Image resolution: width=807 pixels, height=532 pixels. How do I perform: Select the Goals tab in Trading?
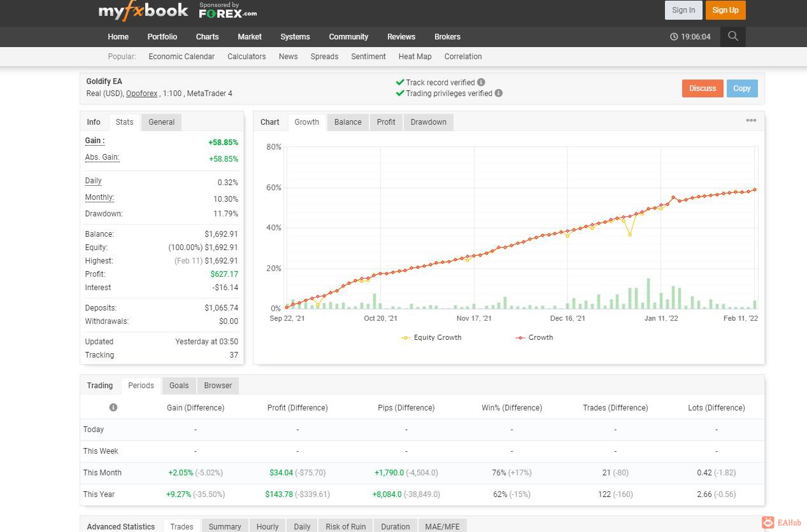click(x=179, y=386)
